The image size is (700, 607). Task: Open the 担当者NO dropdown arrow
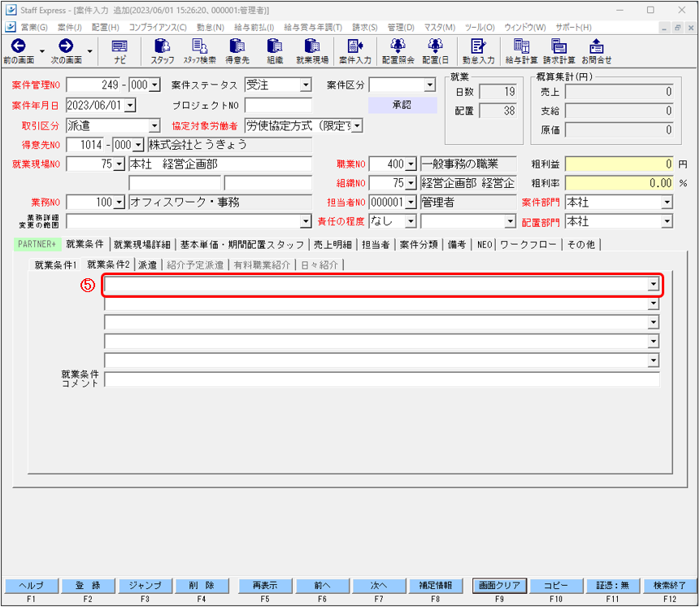click(x=411, y=203)
